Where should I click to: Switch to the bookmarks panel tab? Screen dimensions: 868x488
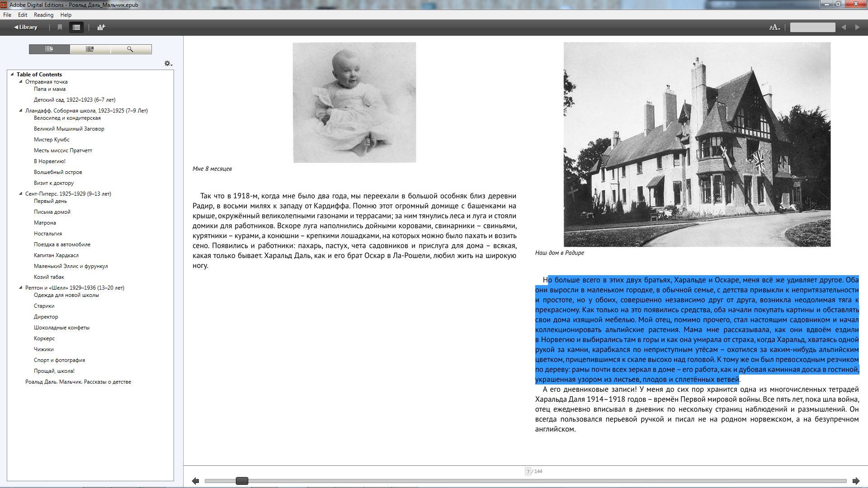pyautogui.click(x=90, y=49)
